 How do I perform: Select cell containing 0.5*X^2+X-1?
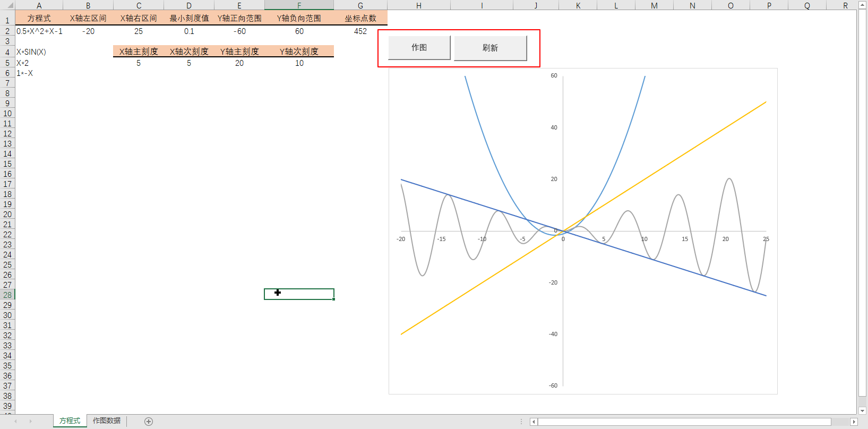click(x=39, y=31)
